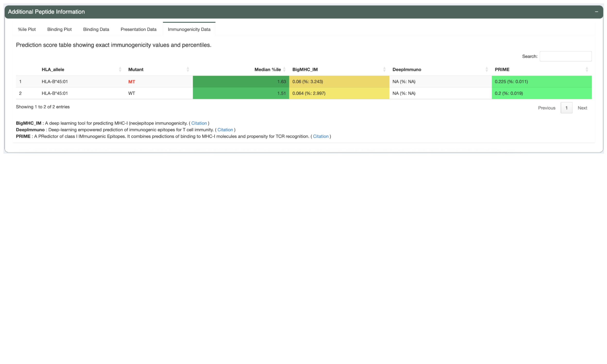This screenshot has height=364, width=607.
Task: Go to Previous table page
Action: coord(546,108)
